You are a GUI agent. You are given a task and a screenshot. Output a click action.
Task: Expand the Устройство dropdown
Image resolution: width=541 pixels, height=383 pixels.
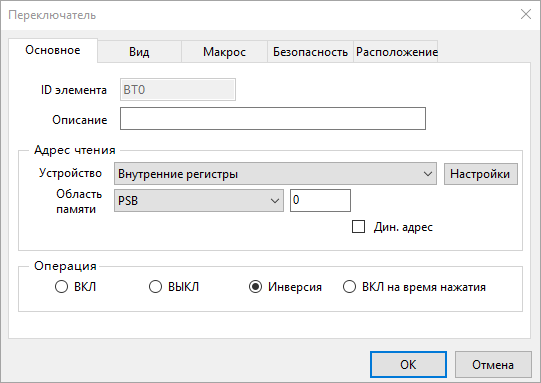tap(275, 174)
